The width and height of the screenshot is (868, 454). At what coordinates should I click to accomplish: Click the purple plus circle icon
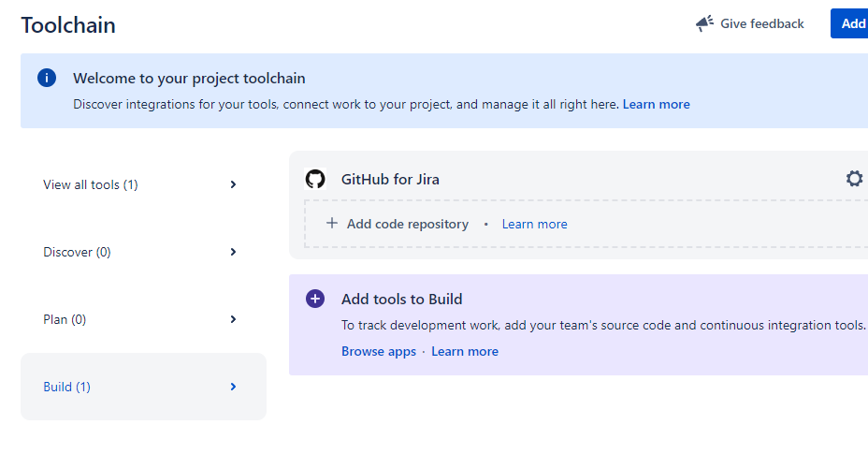(315, 299)
